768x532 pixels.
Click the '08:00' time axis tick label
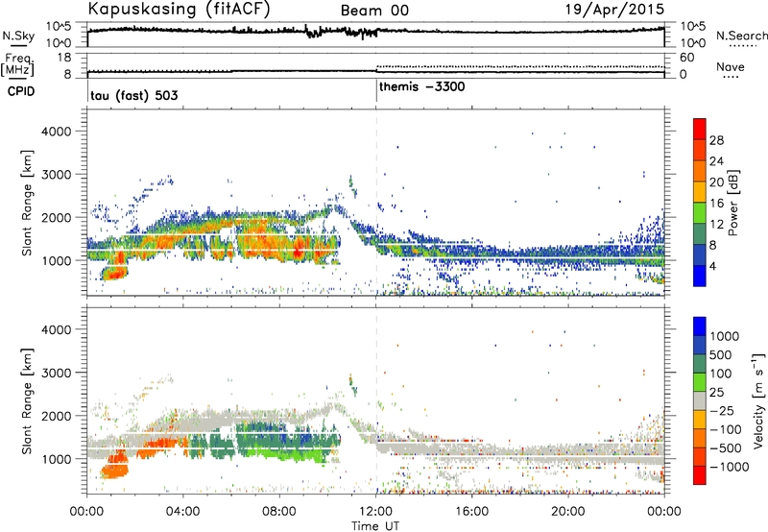[x=279, y=511]
